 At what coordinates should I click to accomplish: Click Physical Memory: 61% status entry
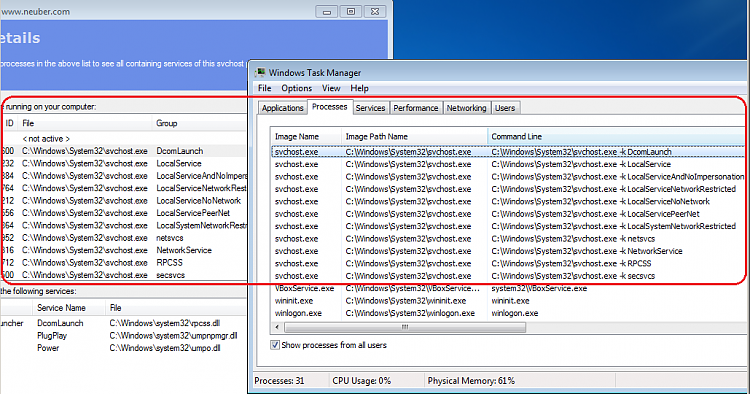coord(471,381)
